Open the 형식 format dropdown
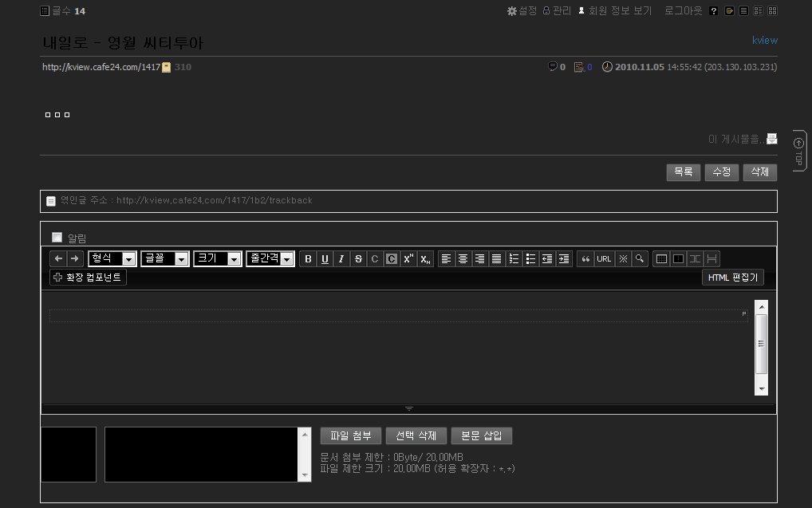Screen dimensions: 812x508 tap(112, 259)
